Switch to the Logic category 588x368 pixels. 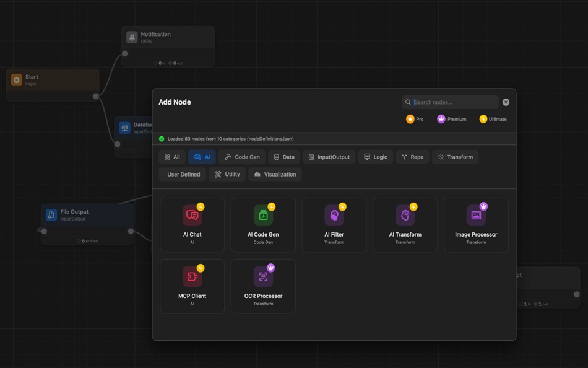coord(375,157)
